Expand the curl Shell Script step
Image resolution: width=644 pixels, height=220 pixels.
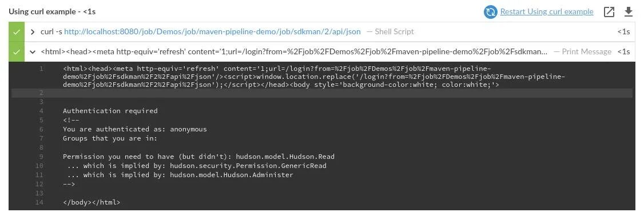33,31
